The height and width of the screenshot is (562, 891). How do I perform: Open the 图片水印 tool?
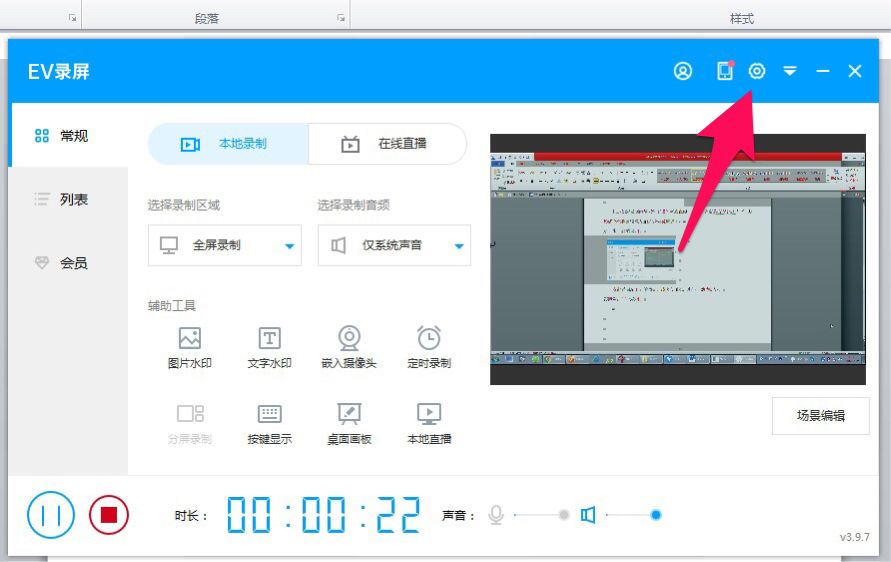[190, 347]
